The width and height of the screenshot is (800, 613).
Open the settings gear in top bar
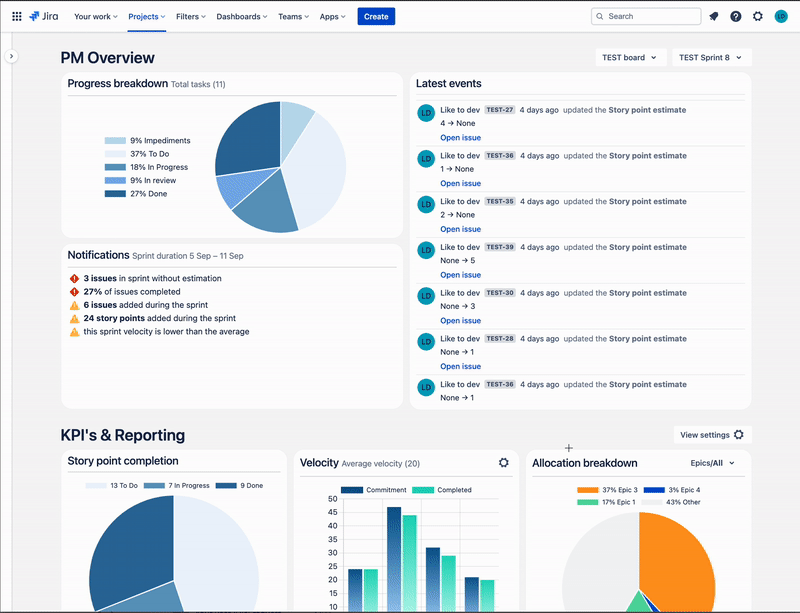758,16
